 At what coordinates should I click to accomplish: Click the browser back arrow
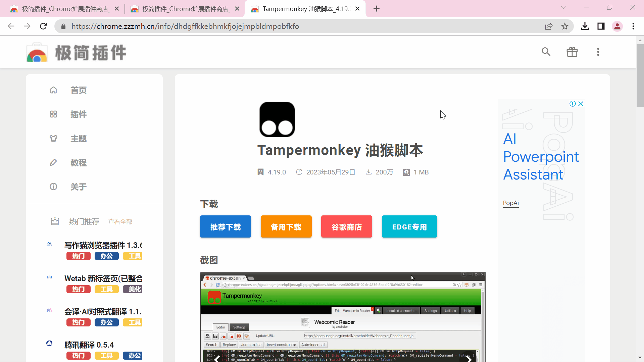[x=11, y=26]
